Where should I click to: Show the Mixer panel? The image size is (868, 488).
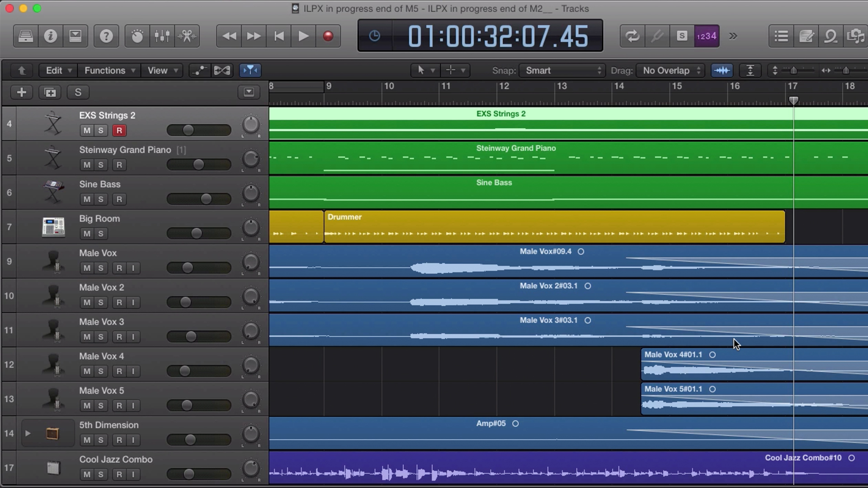coord(162,36)
